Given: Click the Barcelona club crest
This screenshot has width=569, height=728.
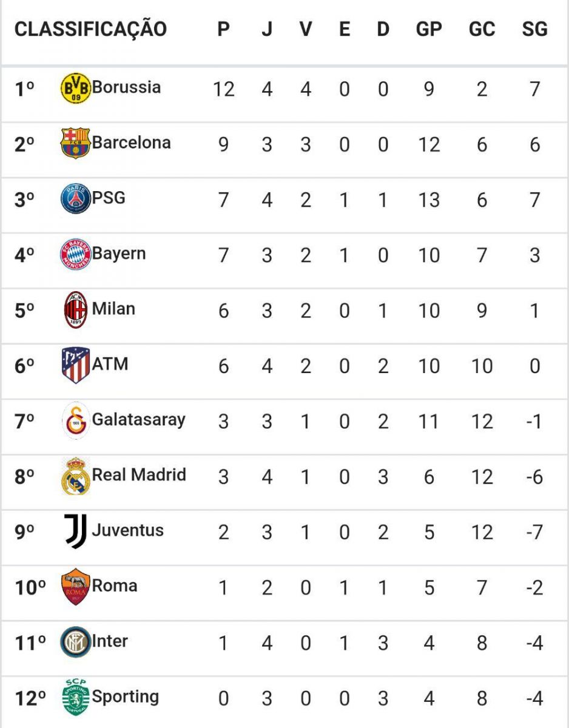Looking at the screenshot, I should tap(76, 143).
